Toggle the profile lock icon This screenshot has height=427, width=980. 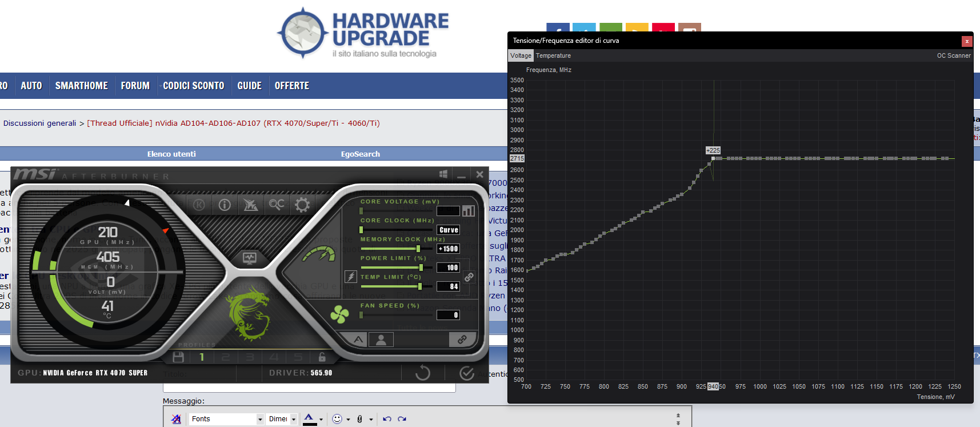coord(322,357)
